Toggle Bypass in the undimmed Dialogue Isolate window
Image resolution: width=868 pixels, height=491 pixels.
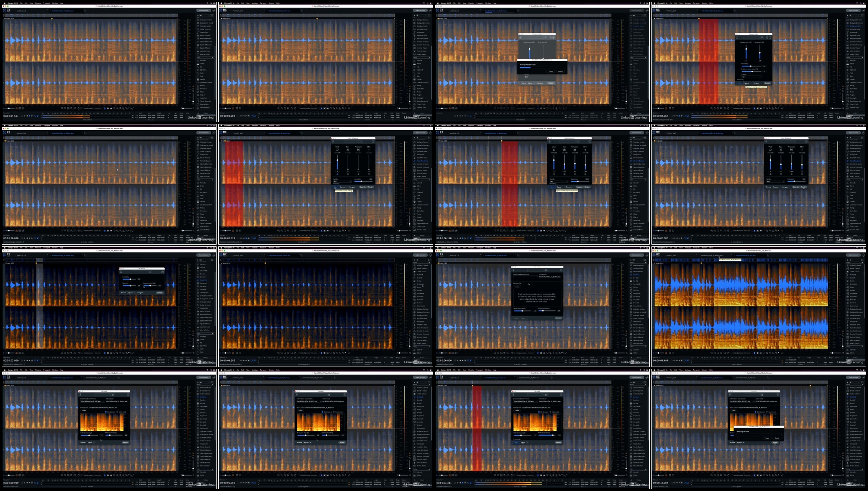[747, 83]
